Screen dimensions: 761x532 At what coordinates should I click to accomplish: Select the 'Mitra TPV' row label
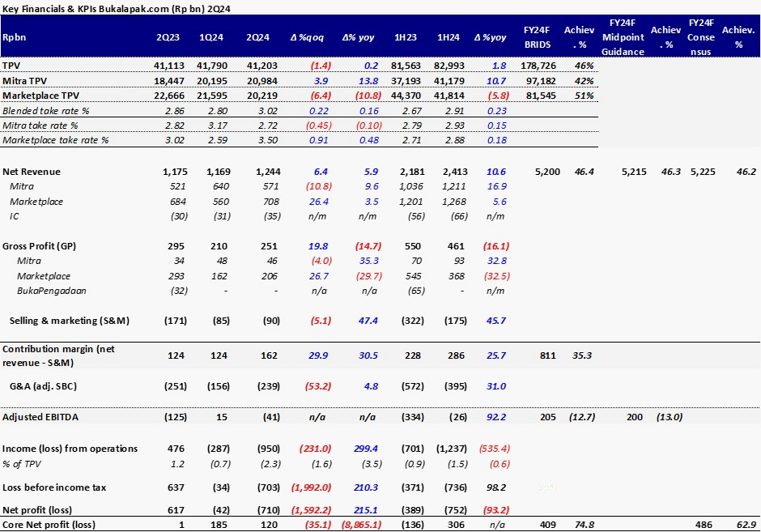coord(25,81)
